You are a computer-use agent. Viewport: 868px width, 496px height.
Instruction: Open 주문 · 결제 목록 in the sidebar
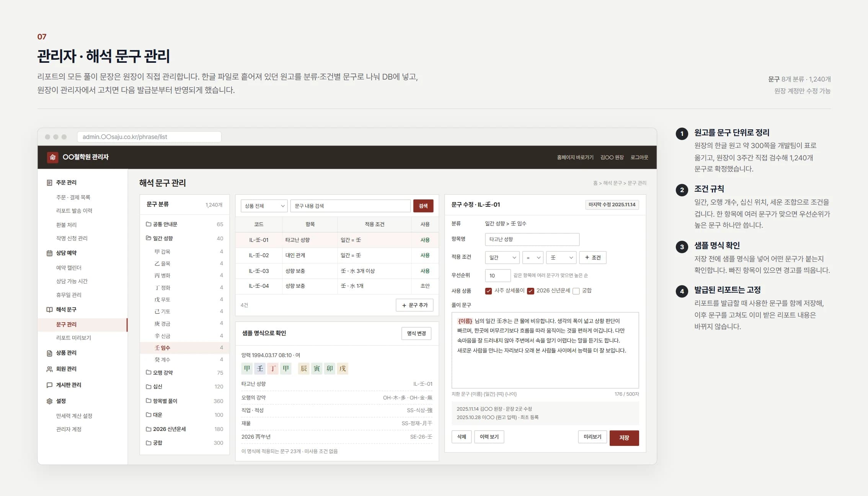tap(73, 197)
